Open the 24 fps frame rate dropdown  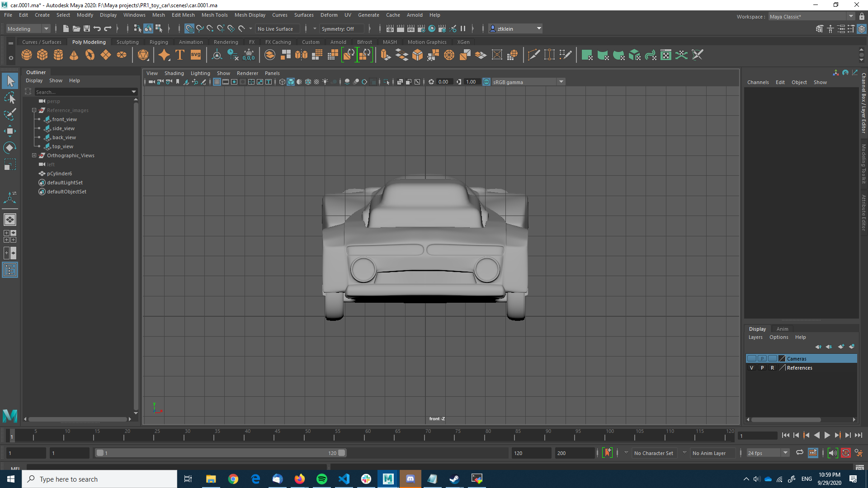(768, 453)
